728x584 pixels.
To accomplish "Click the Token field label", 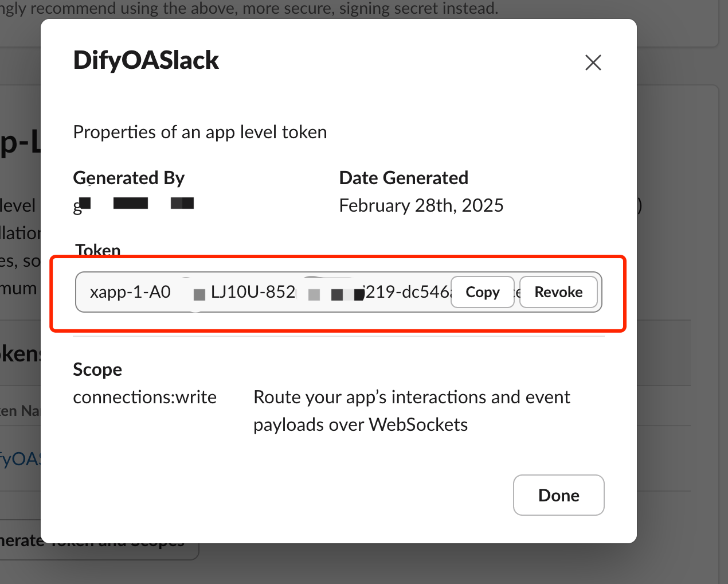I will 97,250.
